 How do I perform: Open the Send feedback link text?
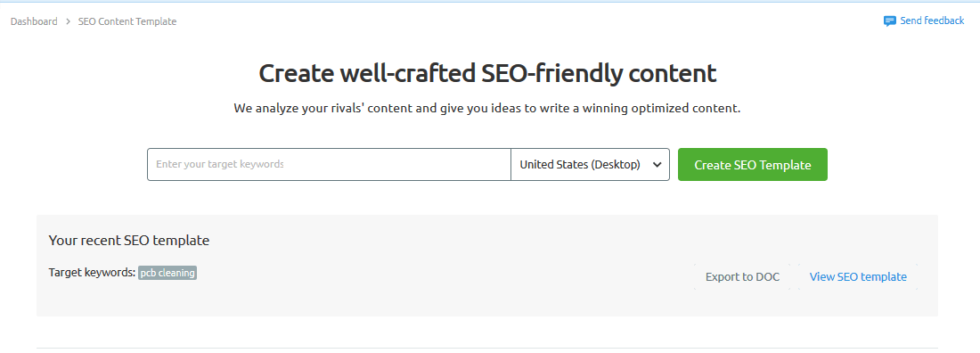tap(932, 21)
